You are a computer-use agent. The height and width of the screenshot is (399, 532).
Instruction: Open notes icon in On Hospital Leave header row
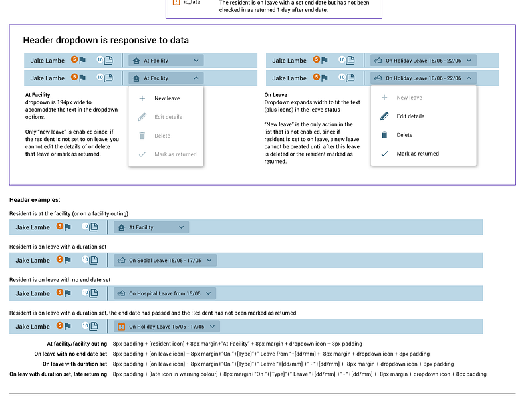(94, 293)
